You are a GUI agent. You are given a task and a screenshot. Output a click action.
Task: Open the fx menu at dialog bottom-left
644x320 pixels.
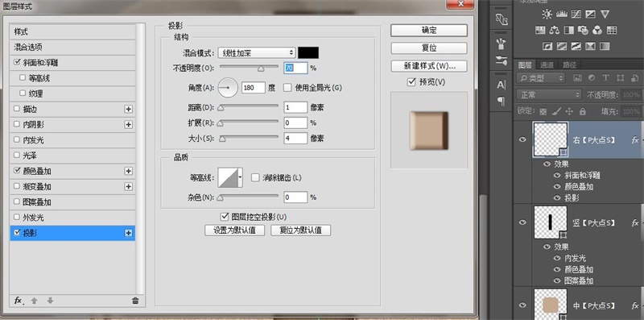click(19, 301)
